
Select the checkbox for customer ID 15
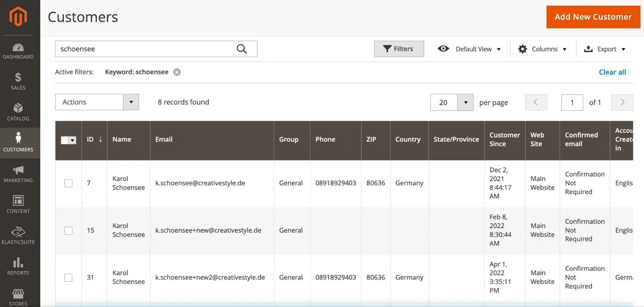point(68,231)
